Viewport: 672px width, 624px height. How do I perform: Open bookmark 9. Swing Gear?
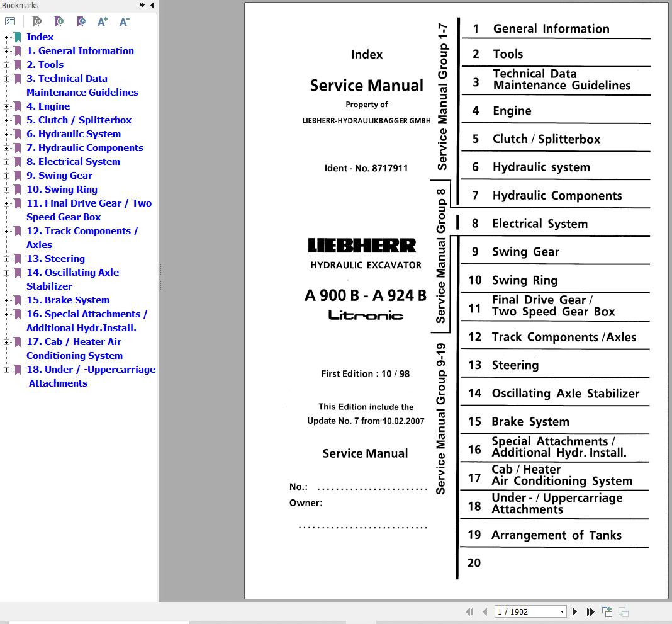(x=60, y=176)
